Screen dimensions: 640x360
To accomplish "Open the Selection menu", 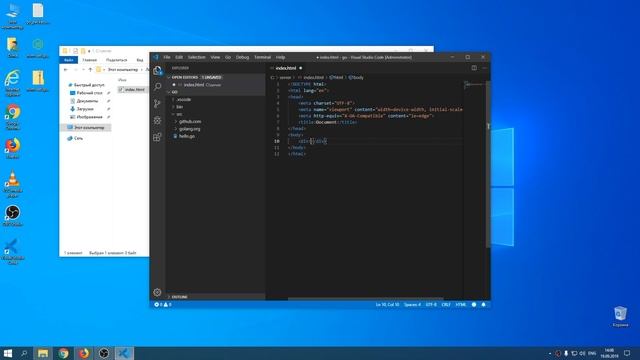I will (x=196, y=57).
